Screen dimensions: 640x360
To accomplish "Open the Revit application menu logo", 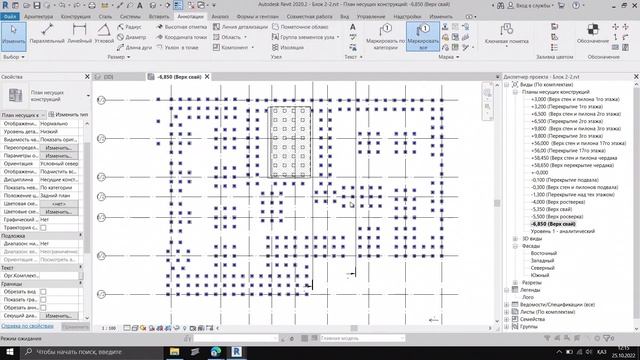I will click(x=5, y=5).
